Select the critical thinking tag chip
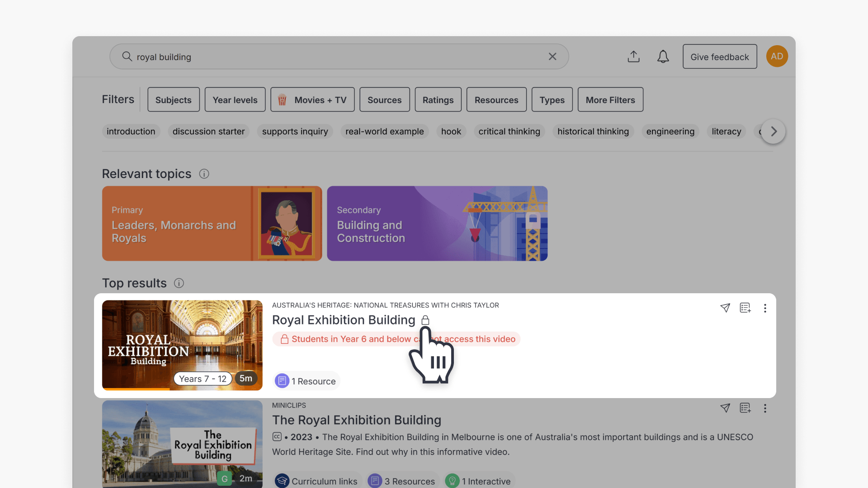The width and height of the screenshot is (868, 488). (509, 131)
